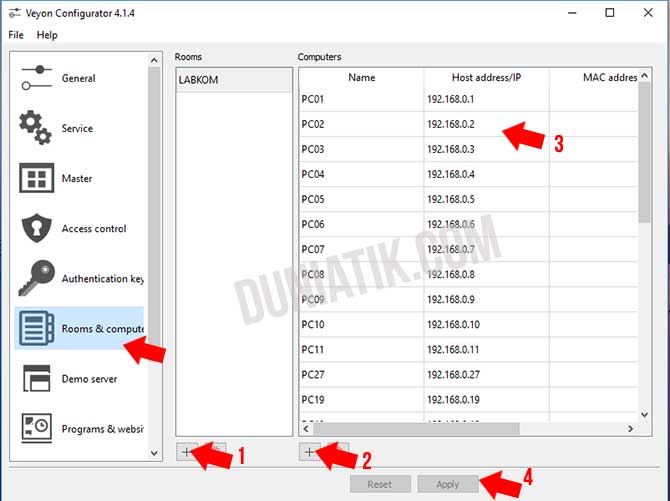
Task: Click computers table scroll-down arrow
Action: pyautogui.click(x=644, y=415)
